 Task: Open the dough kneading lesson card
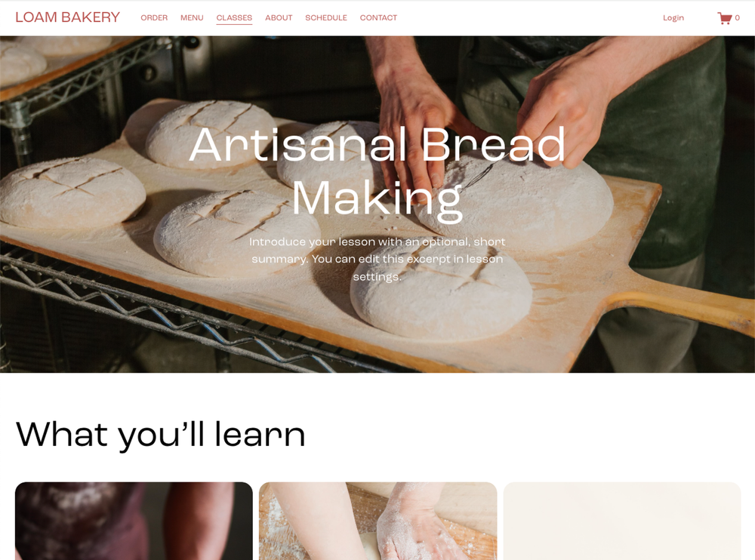[378, 521]
